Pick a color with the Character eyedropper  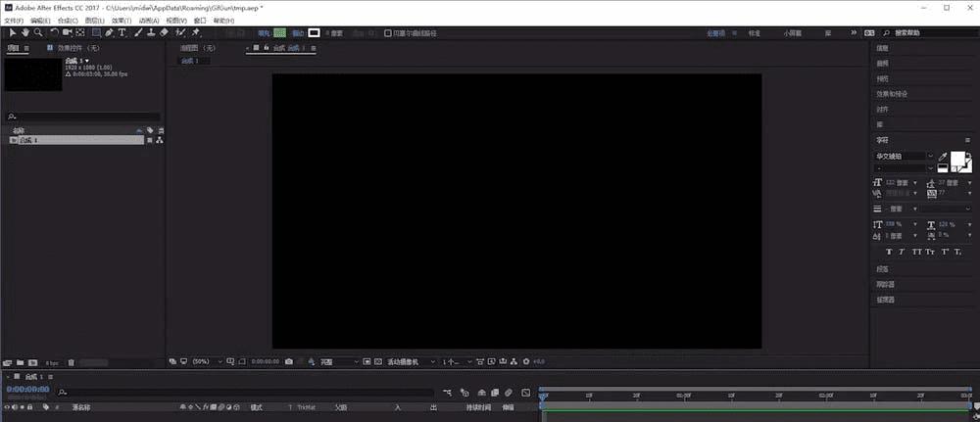click(943, 156)
